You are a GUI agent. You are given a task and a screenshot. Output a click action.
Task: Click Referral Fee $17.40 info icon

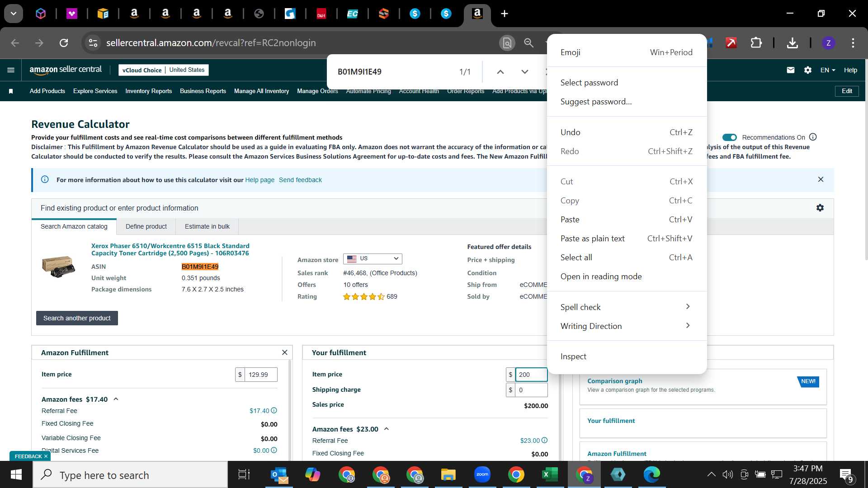coord(274,411)
